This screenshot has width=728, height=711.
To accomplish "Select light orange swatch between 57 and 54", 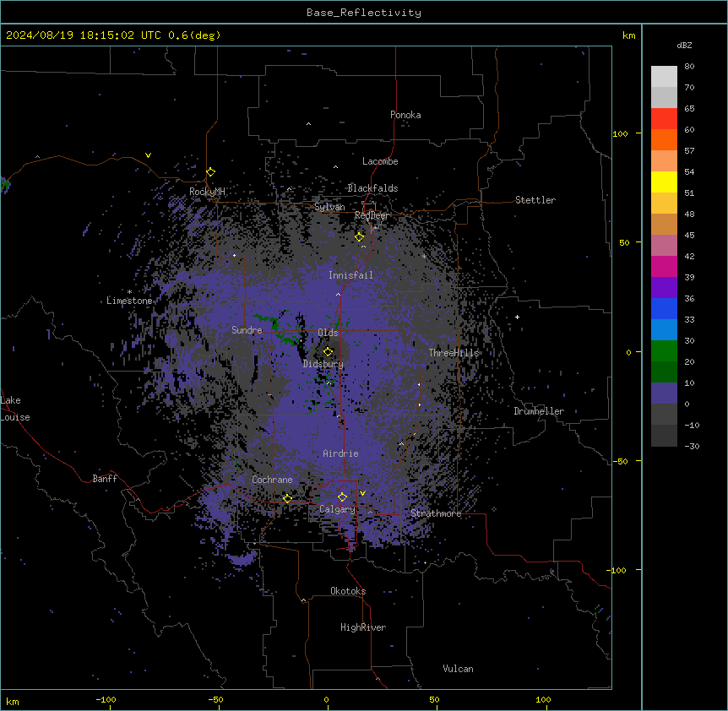I will coord(664,161).
